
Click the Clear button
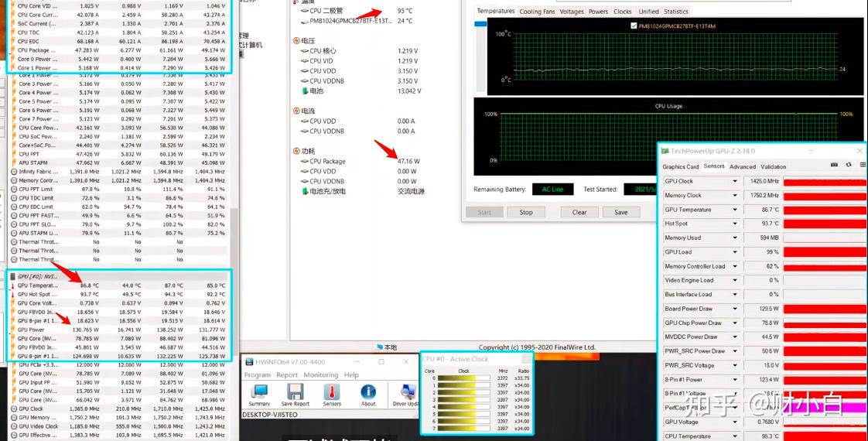pyautogui.click(x=579, y=212)
